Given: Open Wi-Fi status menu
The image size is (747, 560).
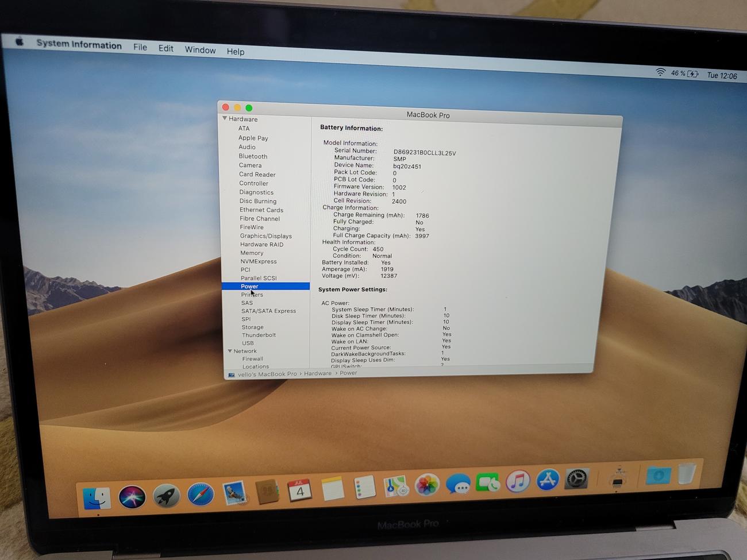Looking at the screenshot, I should (661, 72).
